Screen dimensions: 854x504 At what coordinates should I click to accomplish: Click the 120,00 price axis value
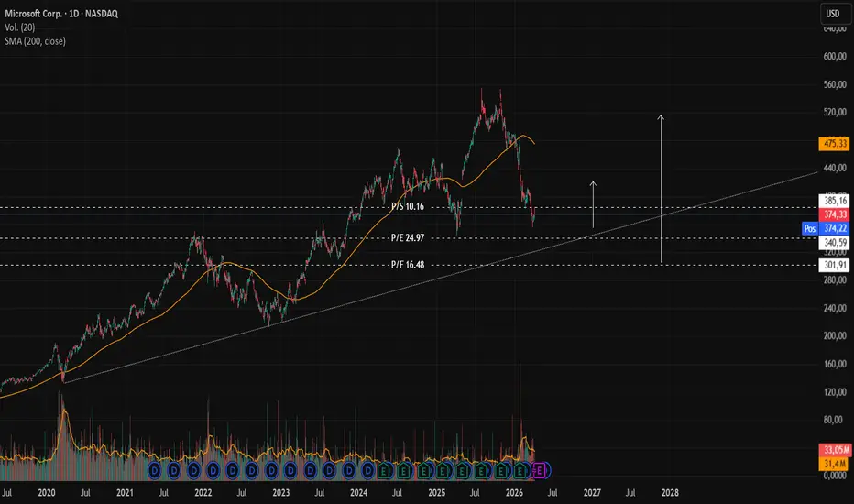(835, 392)
